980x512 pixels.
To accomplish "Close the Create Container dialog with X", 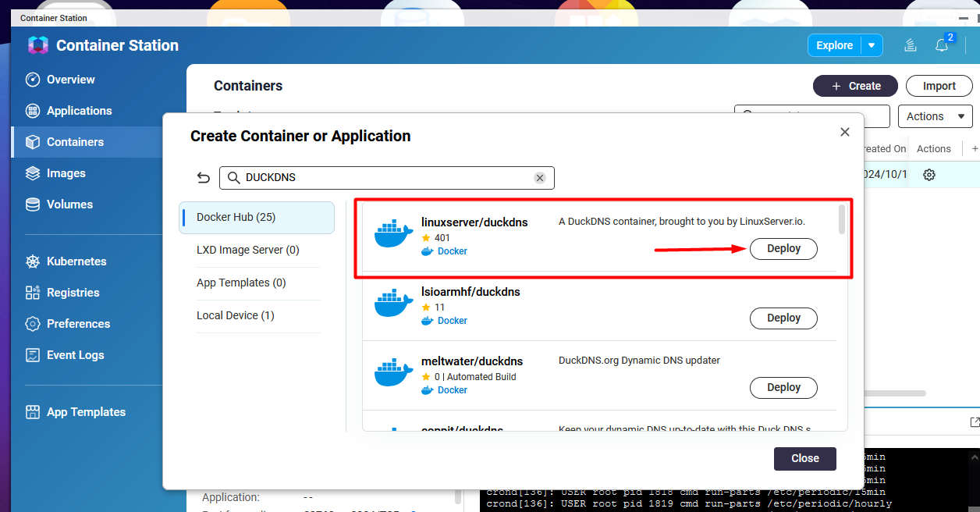I will (844, 133).
